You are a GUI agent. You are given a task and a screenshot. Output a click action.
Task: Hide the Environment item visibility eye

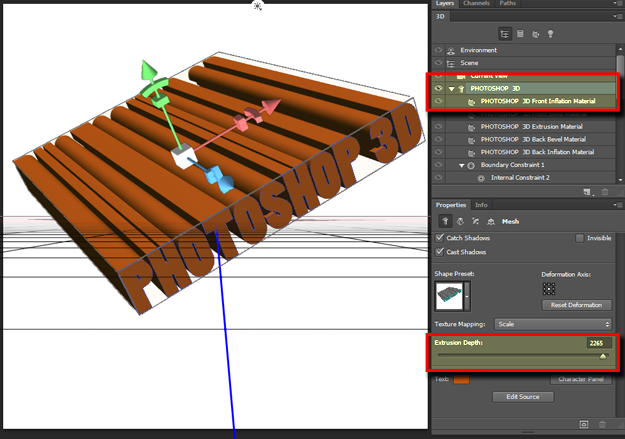[439, 50]
